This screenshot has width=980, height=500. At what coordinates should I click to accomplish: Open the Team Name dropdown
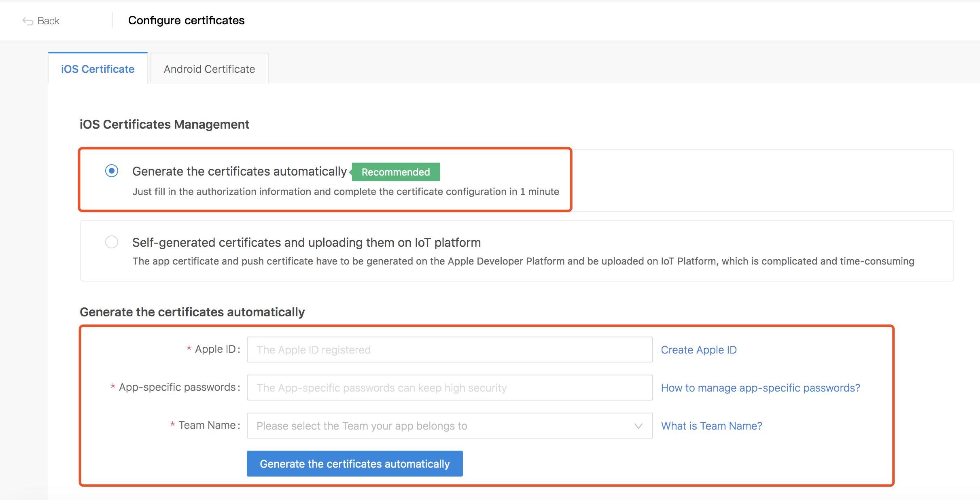tap(441, 426)
